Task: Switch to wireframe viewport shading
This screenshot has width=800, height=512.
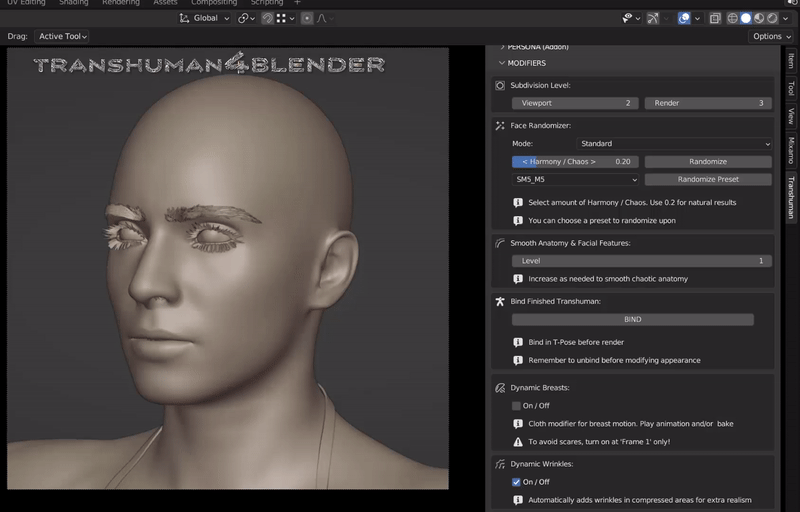Action: (733, 18)
